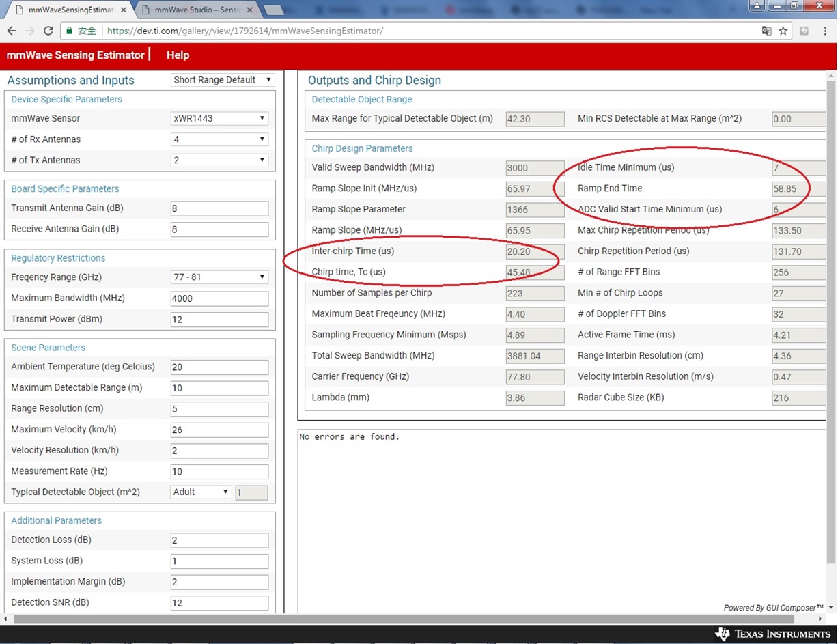This screenshot has width=840, height=644.
Task: Reload the current page
Action: click(x=48, y=31)
